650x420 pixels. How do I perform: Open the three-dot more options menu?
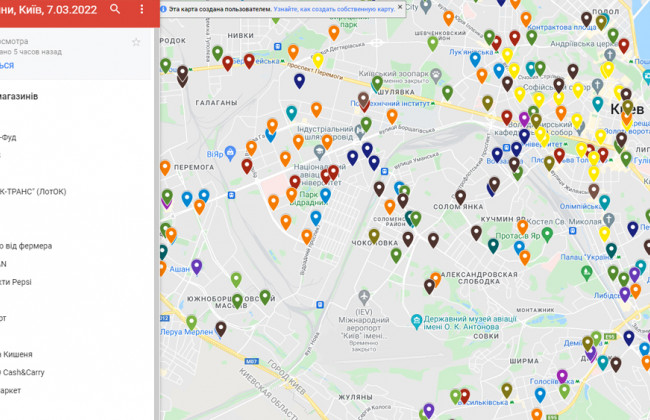pos(141,9)
